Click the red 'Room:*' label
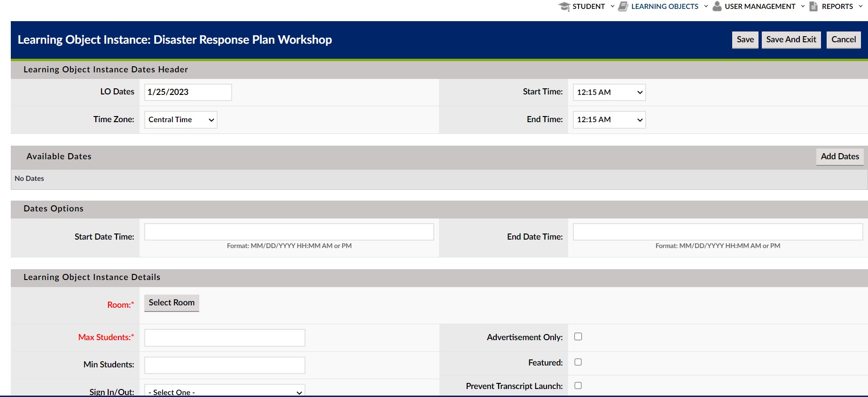Image resolution: width=868 pixels, height=397 pixels. pos(121,304)
